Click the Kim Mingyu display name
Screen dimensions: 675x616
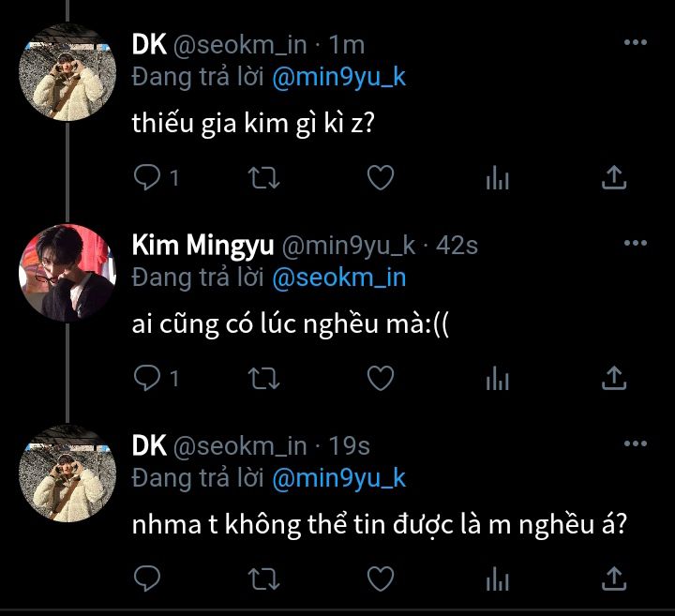pyautogui.click(x=202, y=246)
